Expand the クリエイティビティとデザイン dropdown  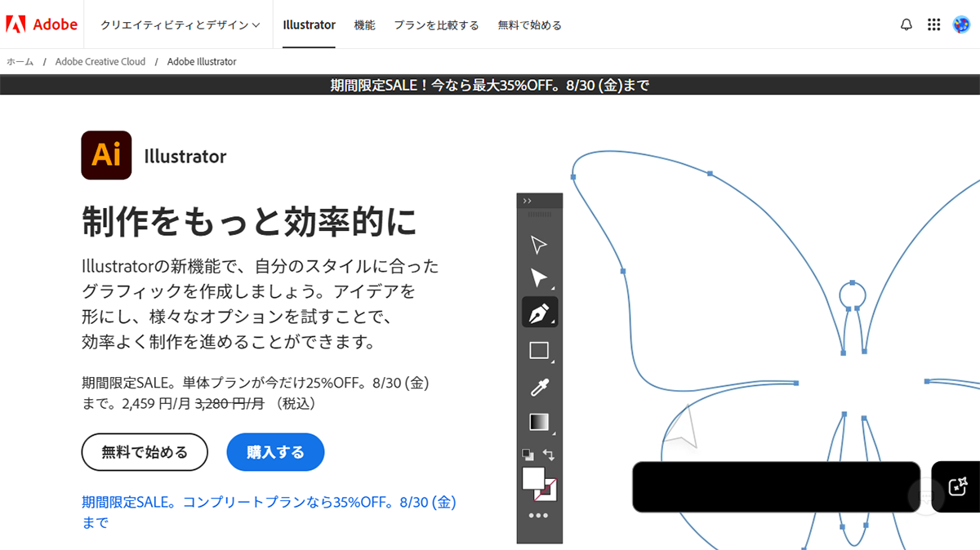point(178,24)
